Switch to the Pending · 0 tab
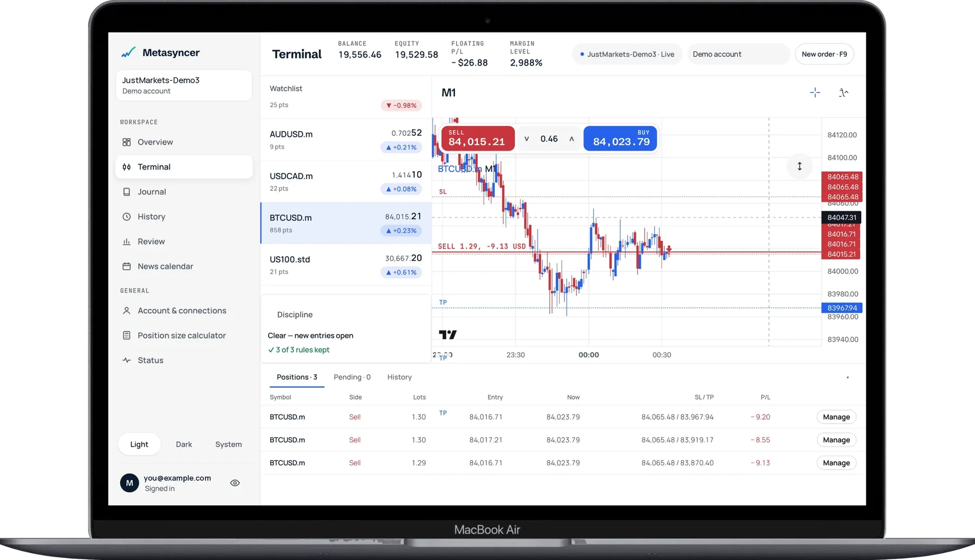 tap(352, 377)
